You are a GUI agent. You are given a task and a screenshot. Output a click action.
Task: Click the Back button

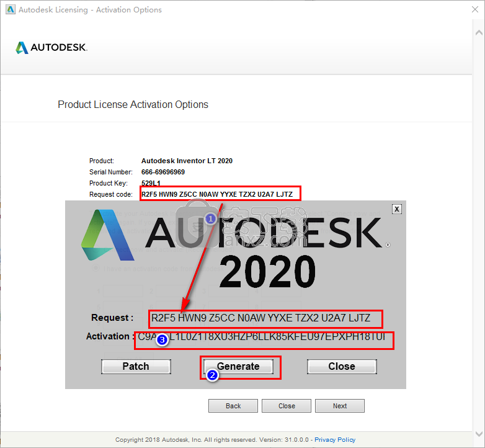[x=233, y=406]
